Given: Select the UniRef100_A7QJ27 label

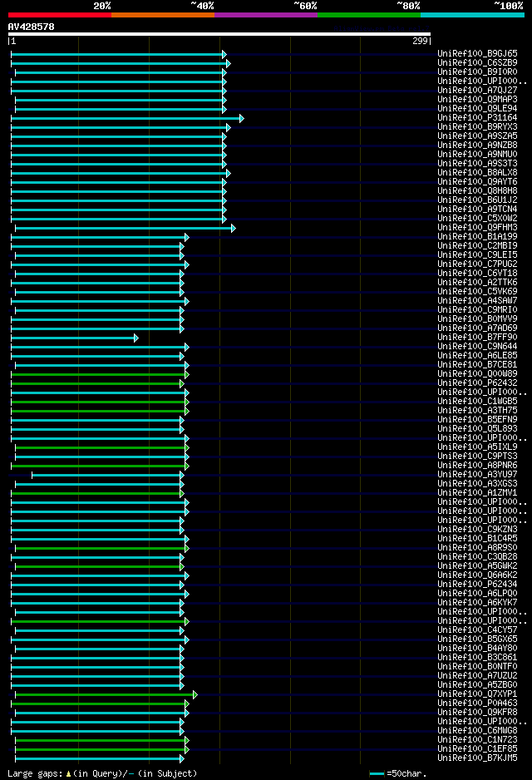Looking at the screenshot, I should point(477,90).
